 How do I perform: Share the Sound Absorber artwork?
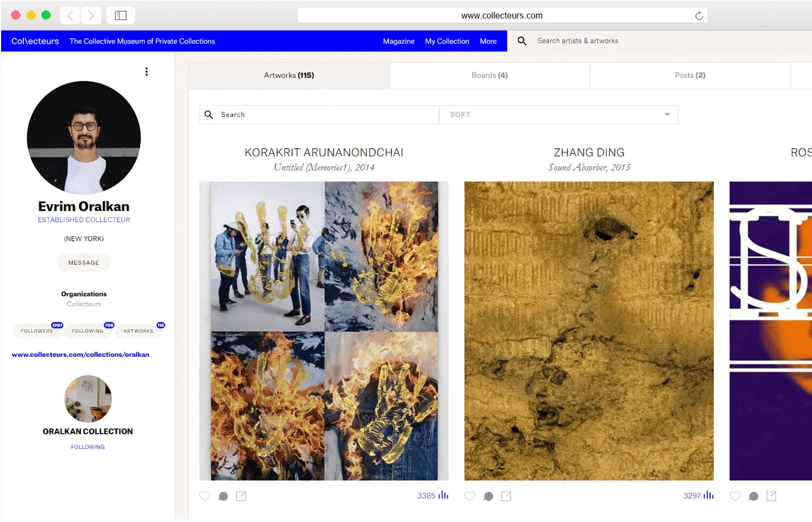tap(506, 496)
